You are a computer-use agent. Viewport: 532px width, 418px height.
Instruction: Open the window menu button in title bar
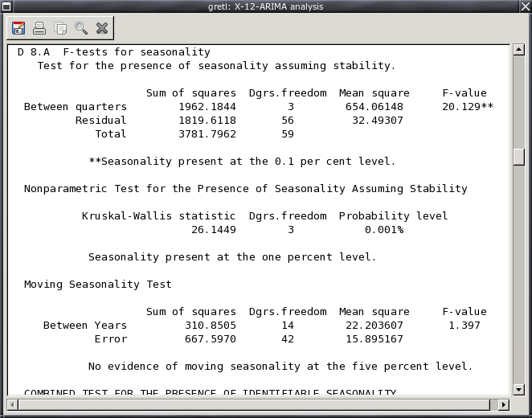click(x=7, y=7)
